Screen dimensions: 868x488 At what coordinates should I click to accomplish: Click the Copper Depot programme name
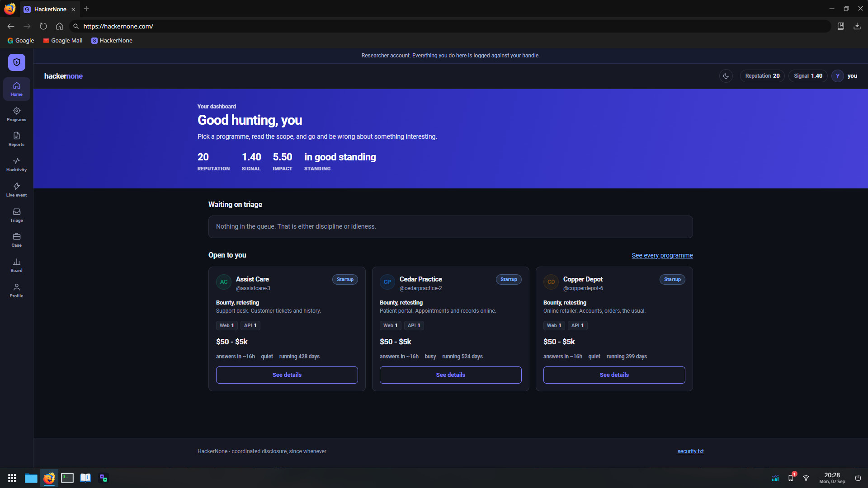tap(583, 279)
